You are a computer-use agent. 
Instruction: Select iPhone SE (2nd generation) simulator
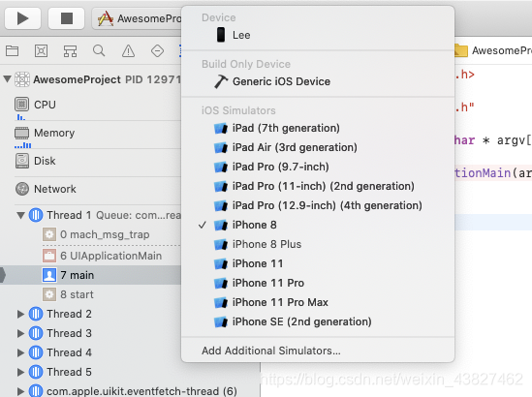click(x=318, y=321)
